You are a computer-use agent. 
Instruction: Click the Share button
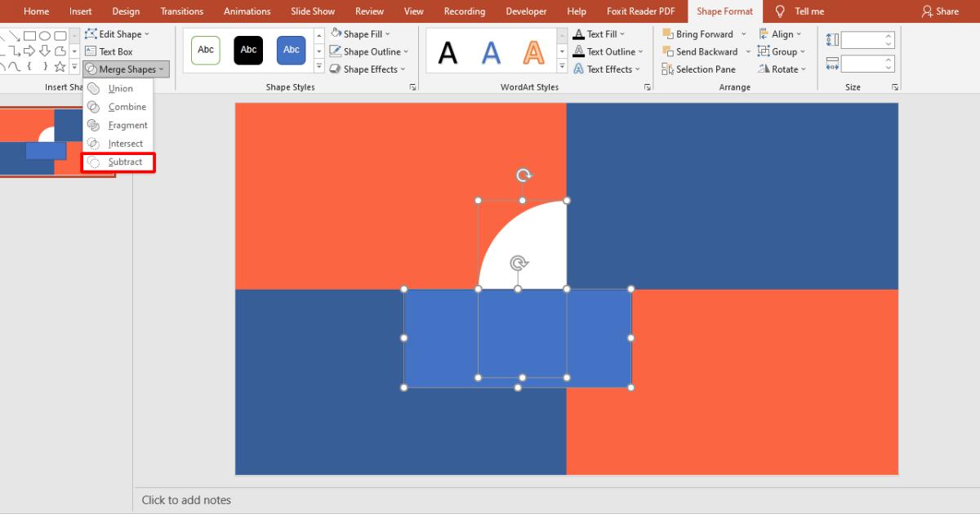point(940,11)
